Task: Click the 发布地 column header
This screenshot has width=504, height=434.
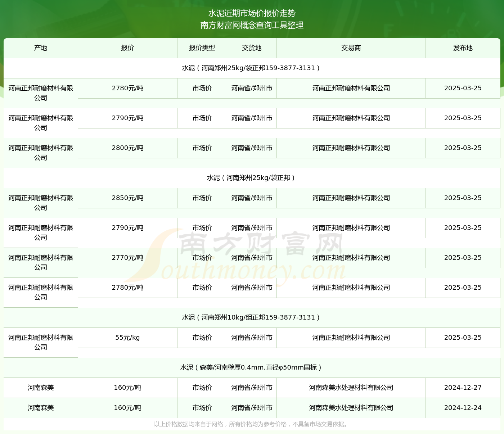Action: coord(463,48)
